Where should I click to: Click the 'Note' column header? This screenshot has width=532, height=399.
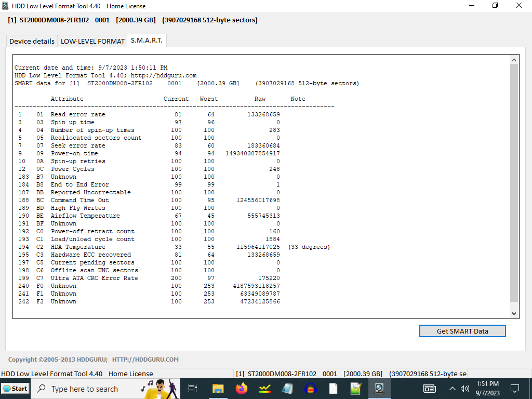click(298, 99)
